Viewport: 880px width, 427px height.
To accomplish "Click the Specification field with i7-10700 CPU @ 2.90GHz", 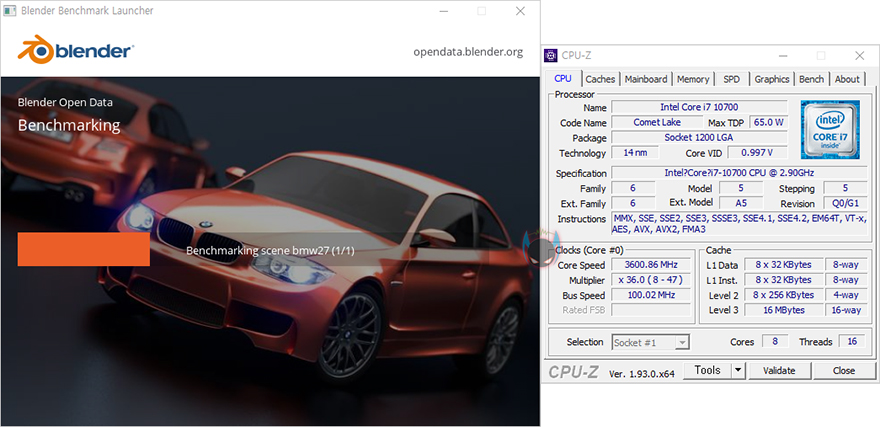I will tap(739, 173).
